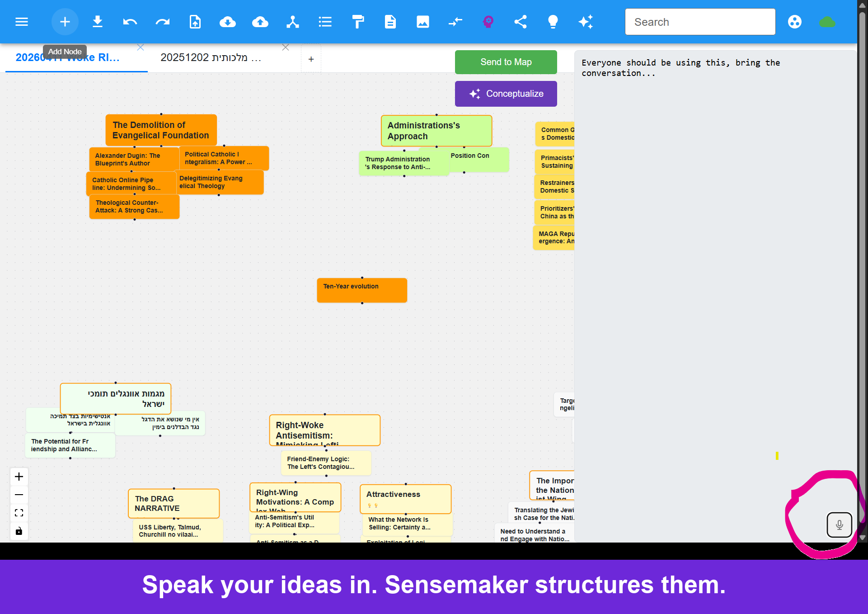Select the Alexander Dugin node
The height and width of the screenshot is (614, 868).
[134, 160]
